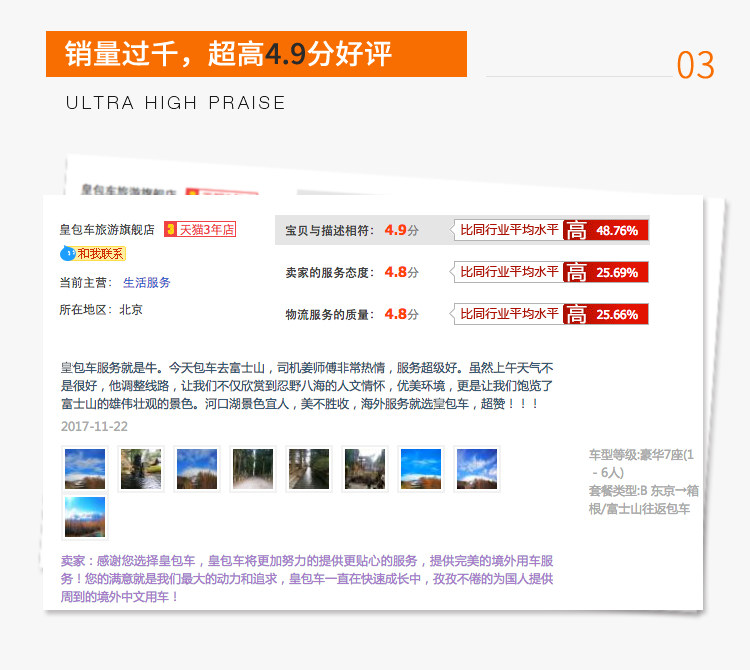Click the 物流服务的质量 4.8分 rating
Viewport: 750px width, 670px height.
[x=352, y=314]
